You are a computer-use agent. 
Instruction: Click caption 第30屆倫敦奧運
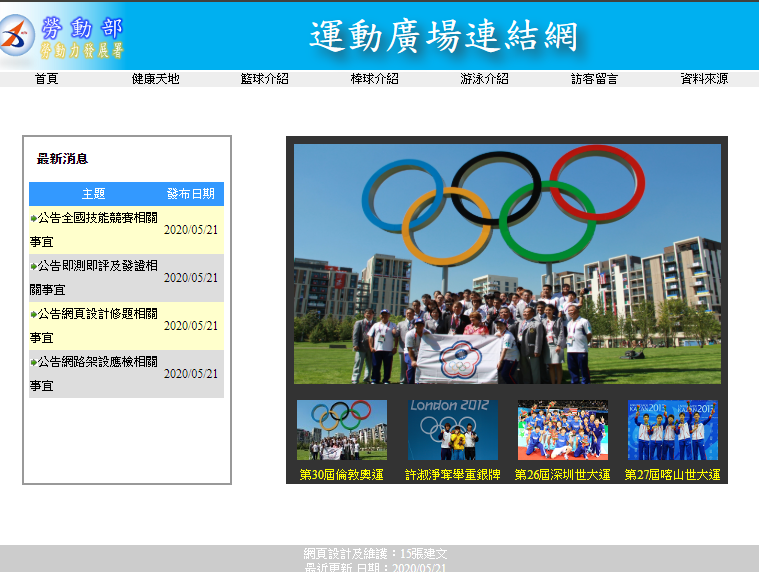(x=342, y=475)
